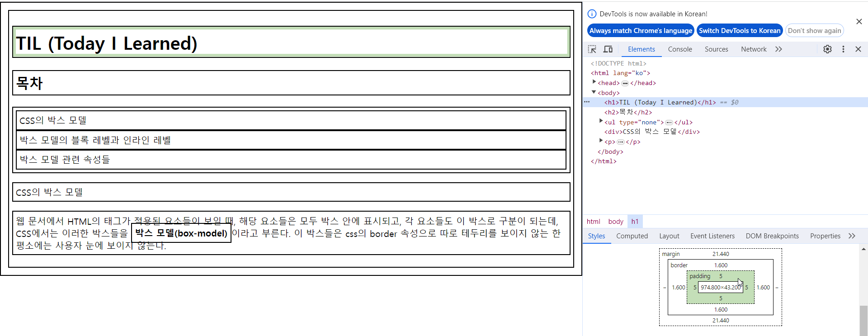This screenshot has width=868, height=336.
Task: Select the h2 목차 element row
Action: pyautogui.click(x=725, y=112)
